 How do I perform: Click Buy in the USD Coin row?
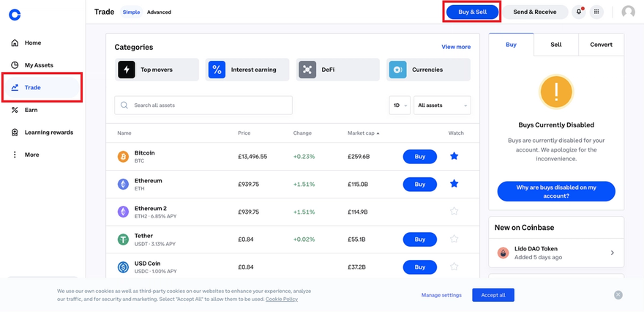420,267
